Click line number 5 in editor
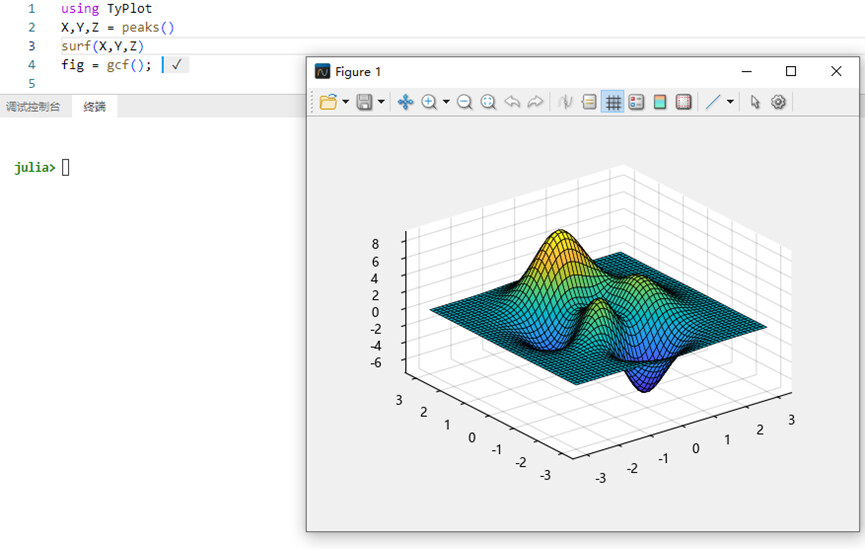 click(x=31, y=83)
